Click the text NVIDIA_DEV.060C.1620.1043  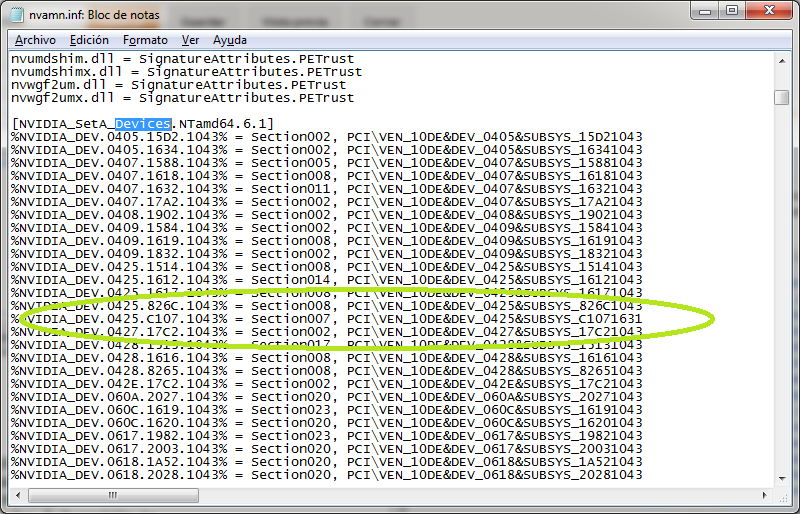coord(119,423)
